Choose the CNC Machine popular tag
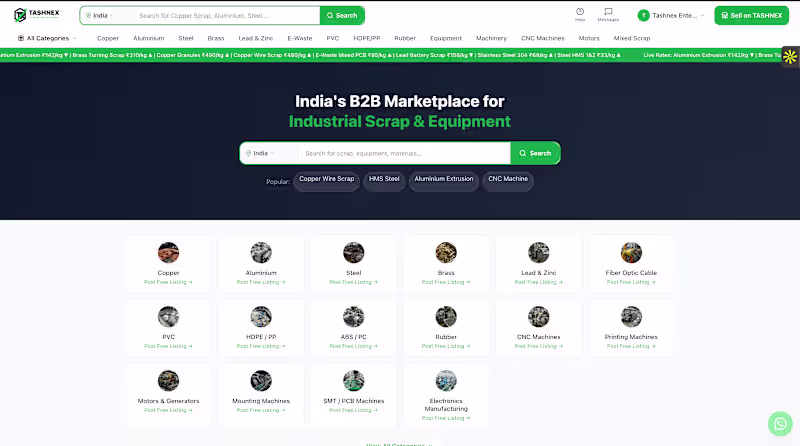 click(x=508, y=180)
